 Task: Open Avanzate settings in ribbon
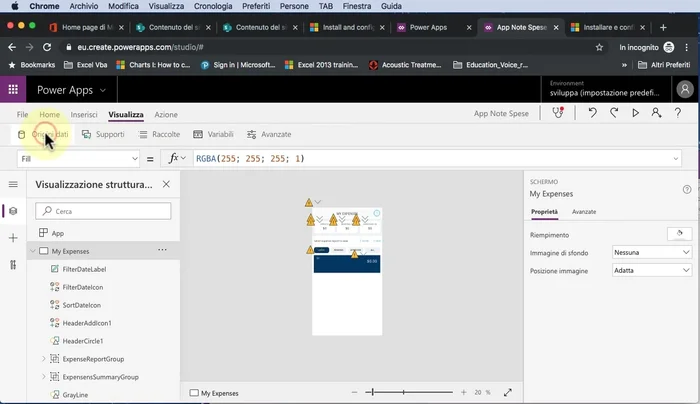(x=269, y=134)
